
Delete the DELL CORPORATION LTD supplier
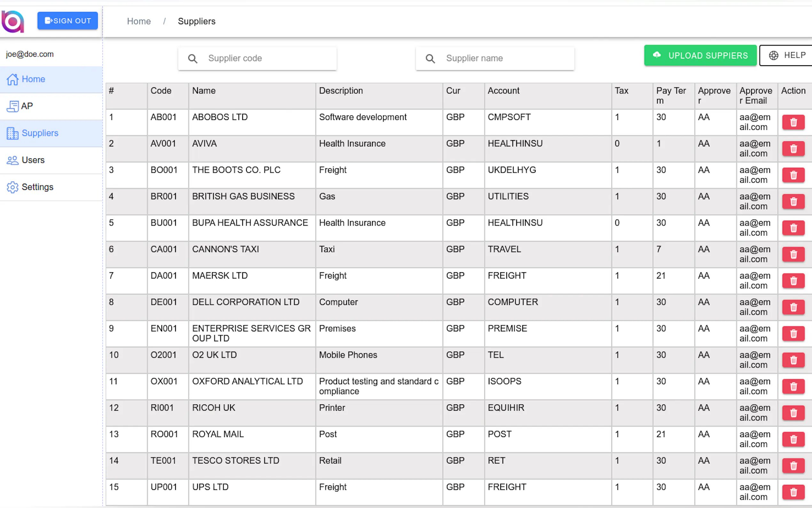793,307
